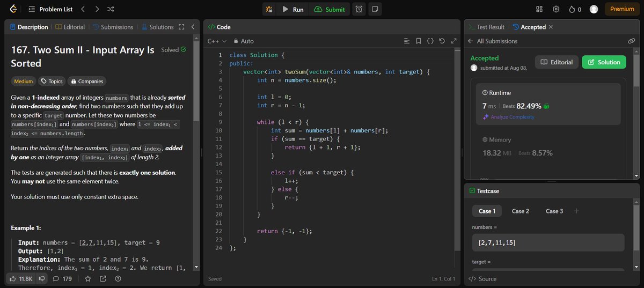Select testcase Case 2

pos(521,211)
